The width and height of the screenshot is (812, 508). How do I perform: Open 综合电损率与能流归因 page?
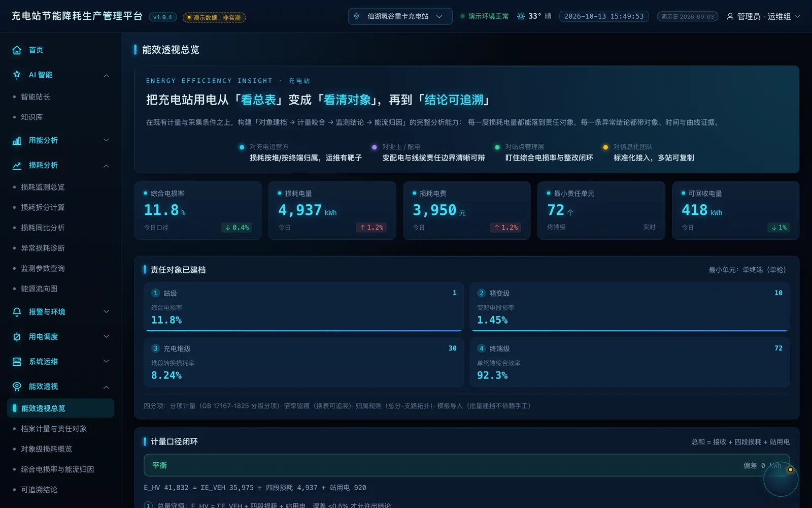pos(60,469)
